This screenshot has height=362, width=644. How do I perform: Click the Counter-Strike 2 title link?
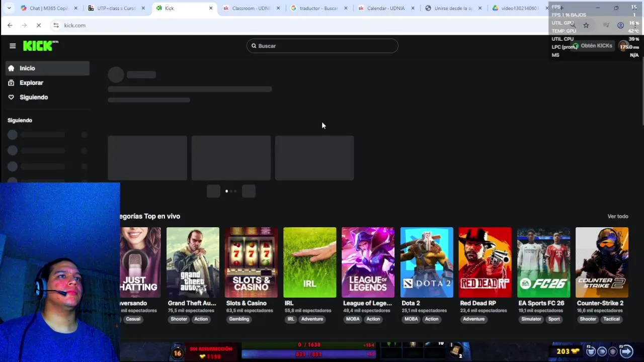(x=600, y=303)
